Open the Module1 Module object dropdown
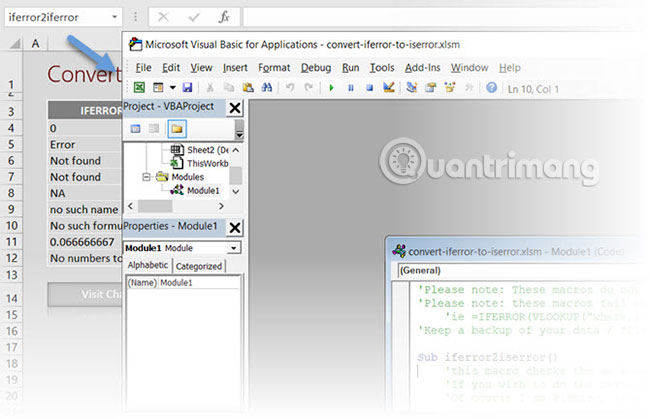This screenshot has width=650, height=419. click(233, 248)
